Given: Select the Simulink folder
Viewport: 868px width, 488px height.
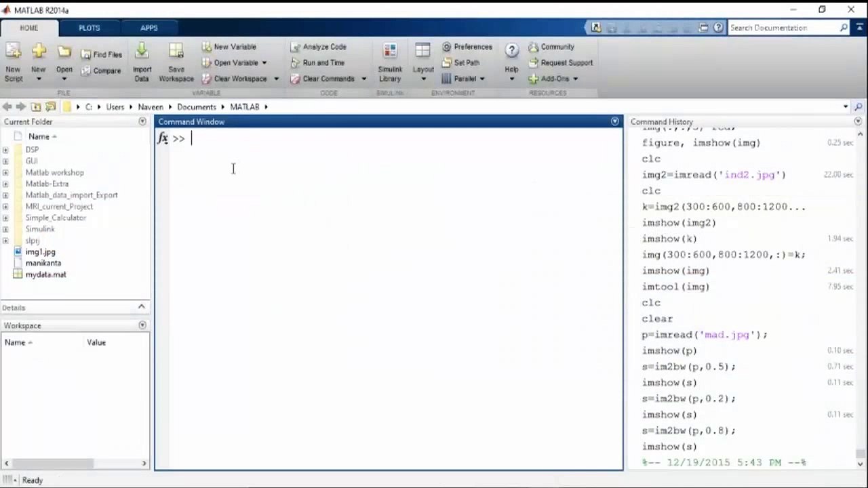Looking at the screenshot, I should coord(40,229).
